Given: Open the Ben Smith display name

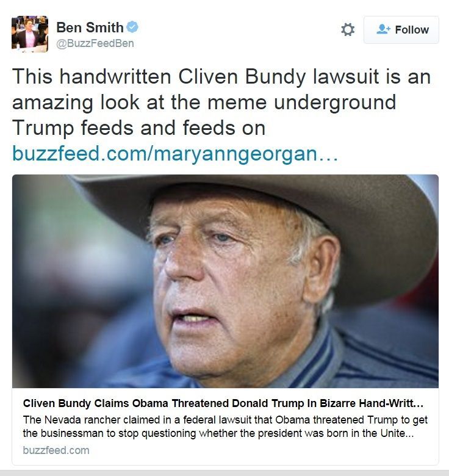Looking at the screenshot, I should (x=90, y=27).
